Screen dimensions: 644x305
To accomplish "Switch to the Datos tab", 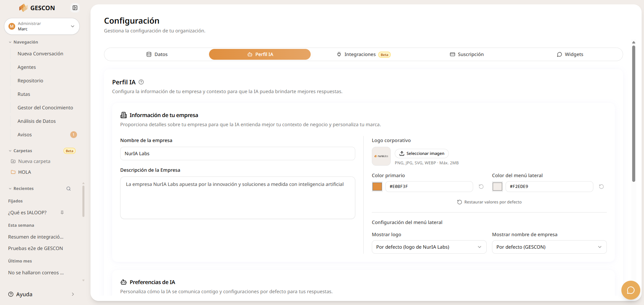I will click(157, 54).
